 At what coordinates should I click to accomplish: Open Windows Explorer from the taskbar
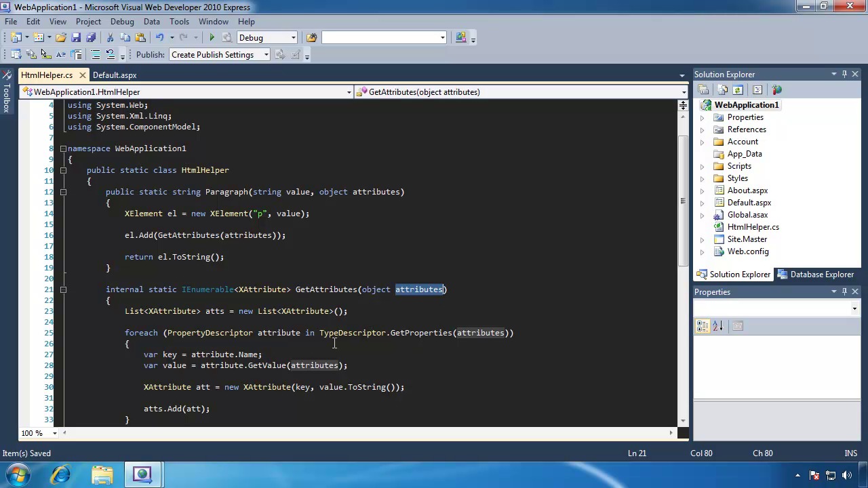(102, 474)
